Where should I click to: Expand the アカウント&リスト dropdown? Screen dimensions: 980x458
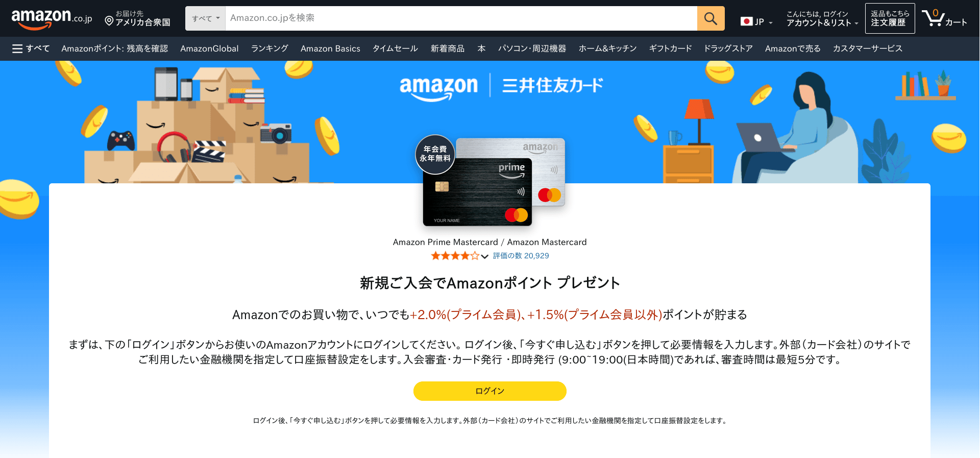822,18
